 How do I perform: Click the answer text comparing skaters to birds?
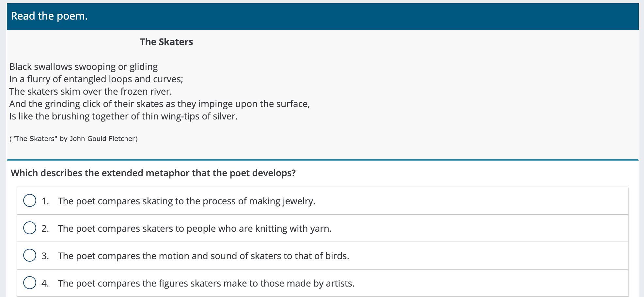[x=203, y=256]
